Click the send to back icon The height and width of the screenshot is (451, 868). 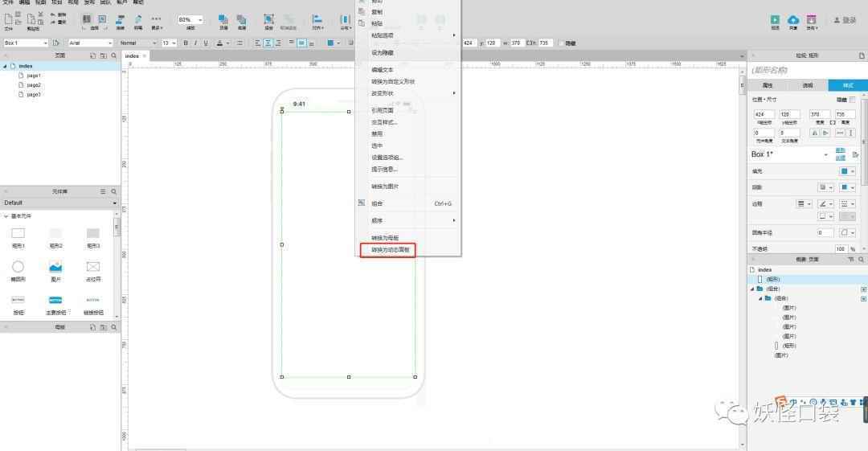[241, 20]
